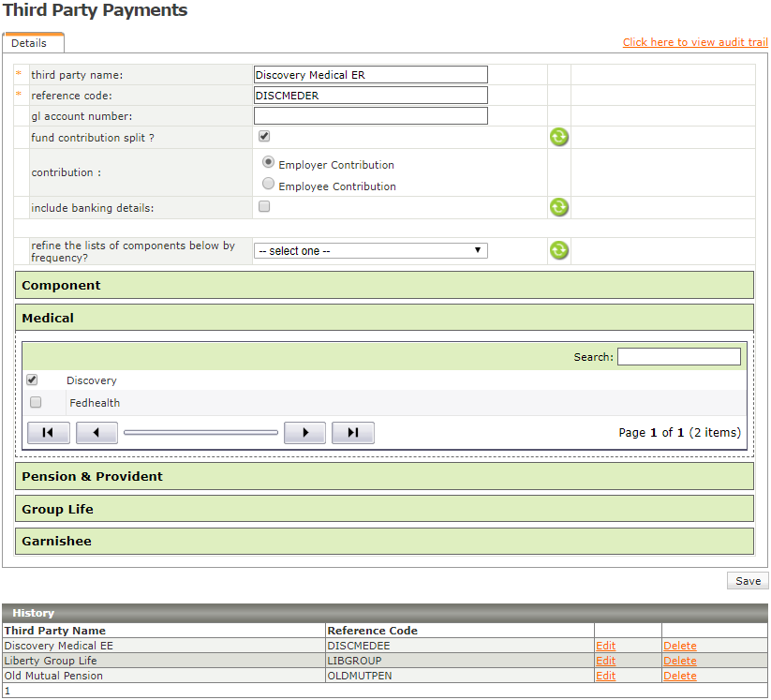Check the Fedhealth medical component
Viewport: 771px width, 700px height.
click(36, 402)
